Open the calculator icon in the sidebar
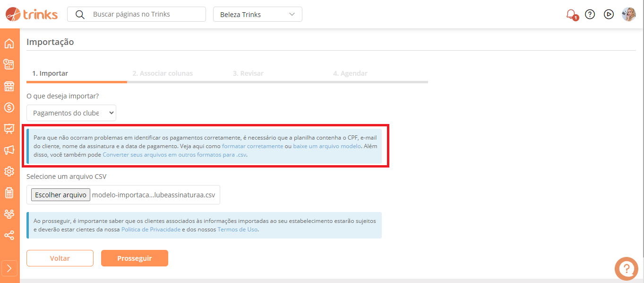 [9, 193]
